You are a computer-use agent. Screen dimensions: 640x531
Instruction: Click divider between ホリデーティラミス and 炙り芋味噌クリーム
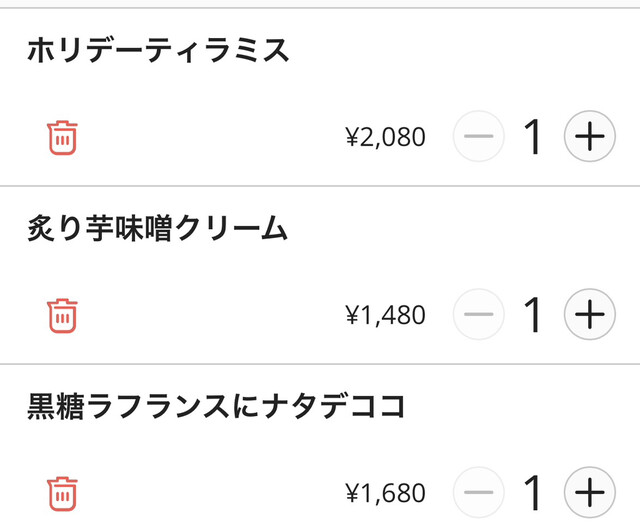pos(320,186)
